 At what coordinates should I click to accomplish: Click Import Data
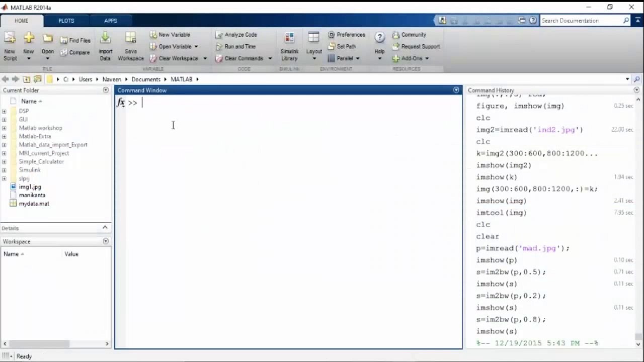105,46
